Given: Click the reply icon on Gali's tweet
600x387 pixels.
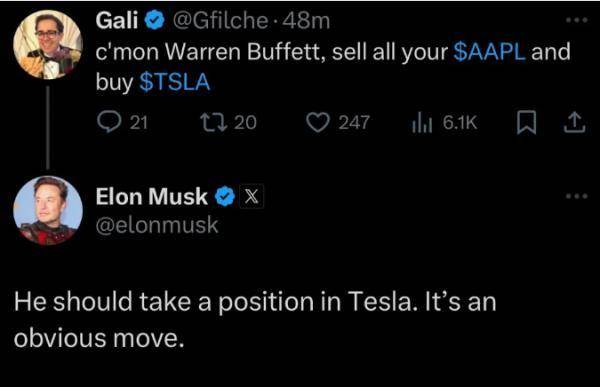Looking at the screenshot, I should (109, 122).
